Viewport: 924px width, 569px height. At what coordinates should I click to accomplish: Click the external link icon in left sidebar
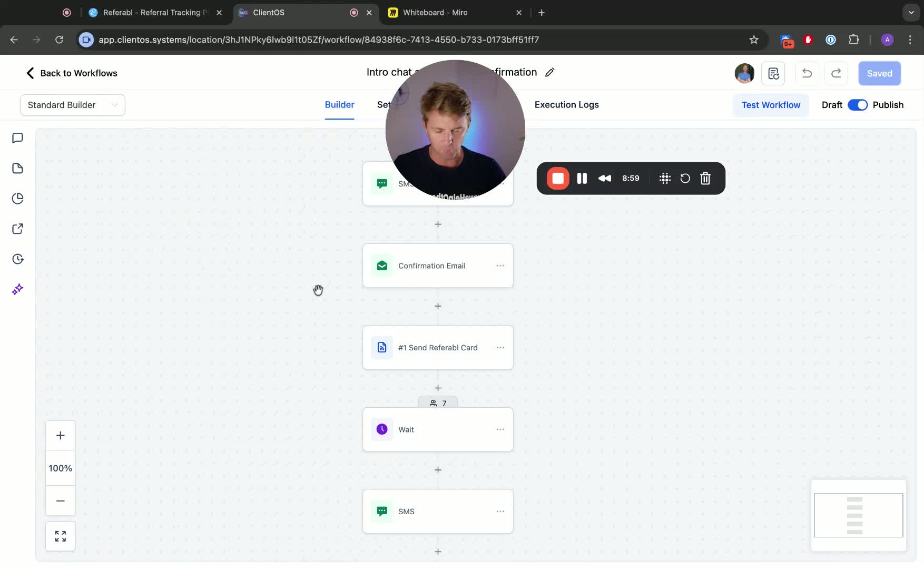click(x=17, y=229)
